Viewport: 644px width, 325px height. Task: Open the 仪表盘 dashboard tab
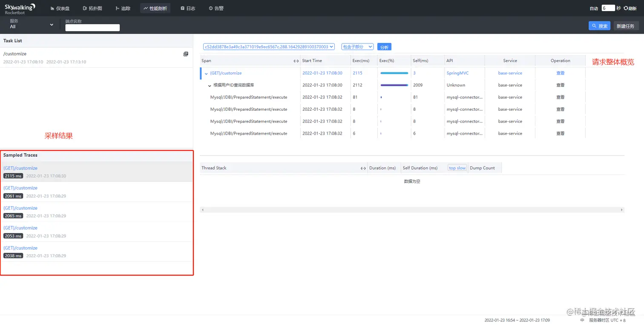coord(60,8)
